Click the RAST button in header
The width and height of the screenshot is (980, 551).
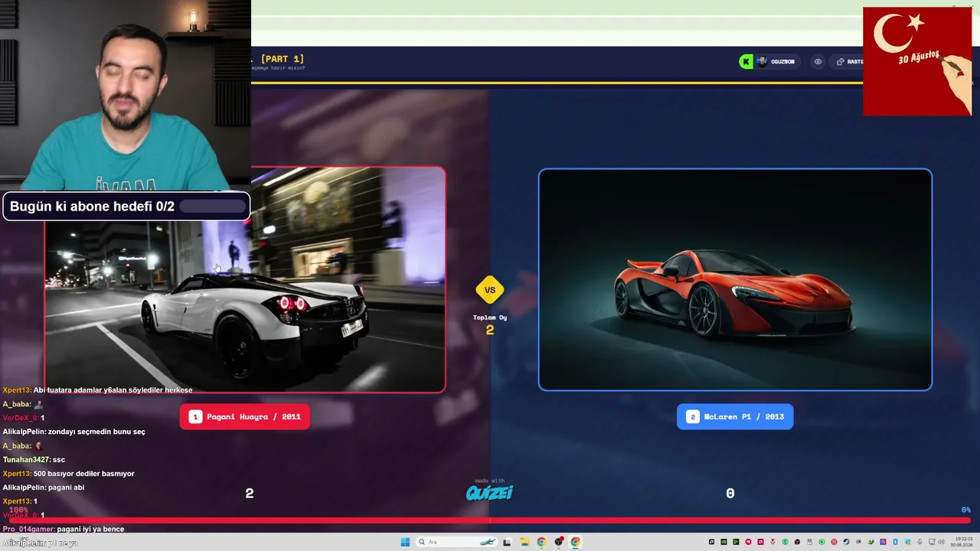click(848, 62)
